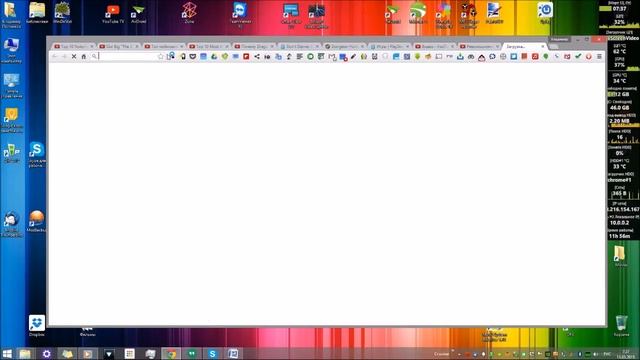
Task: Click the black pencil extension icon
Action: [353, 57]
